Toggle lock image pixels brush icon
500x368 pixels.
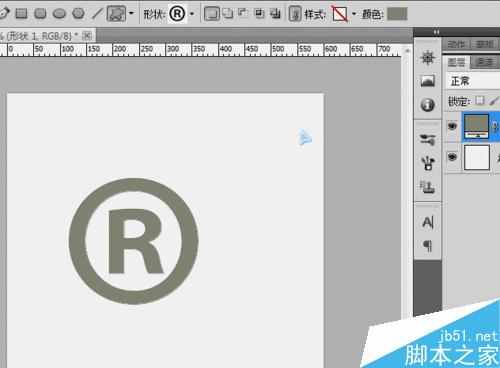pos(494,101)
